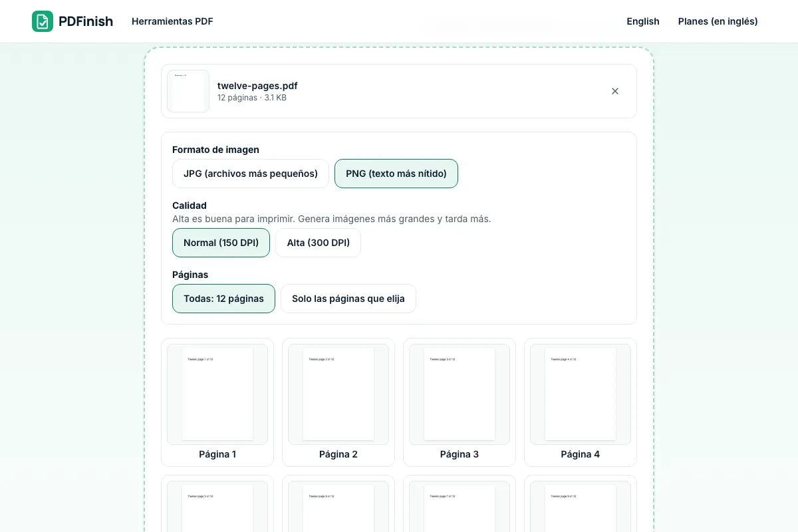Choose Alta (300 DPI) quality
This screenshot has height=532, width=798.
[x=318, y=243]
